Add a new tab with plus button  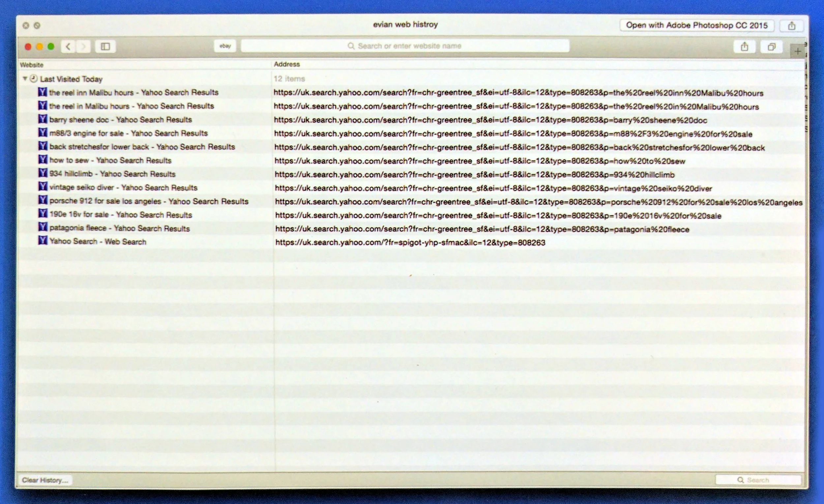(x=798, y=51)
